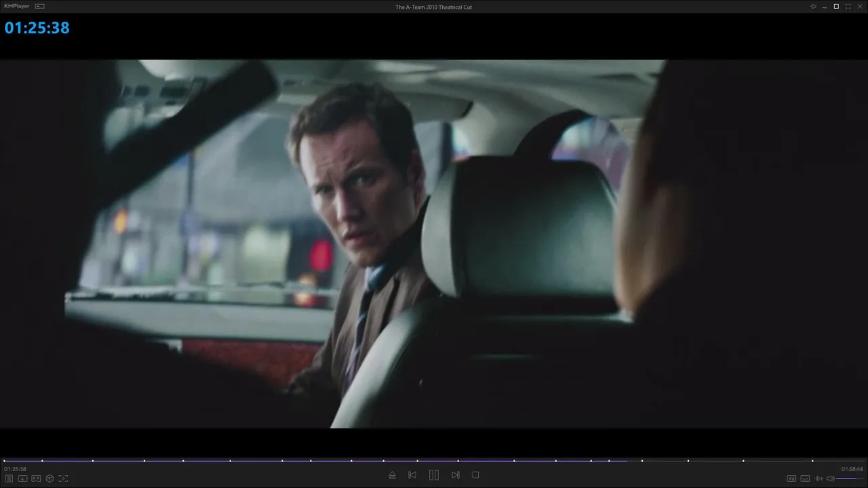The height and width of the screenshot is (488, 868).
Task: Enable VR mode icon
Action: (36, 479)
